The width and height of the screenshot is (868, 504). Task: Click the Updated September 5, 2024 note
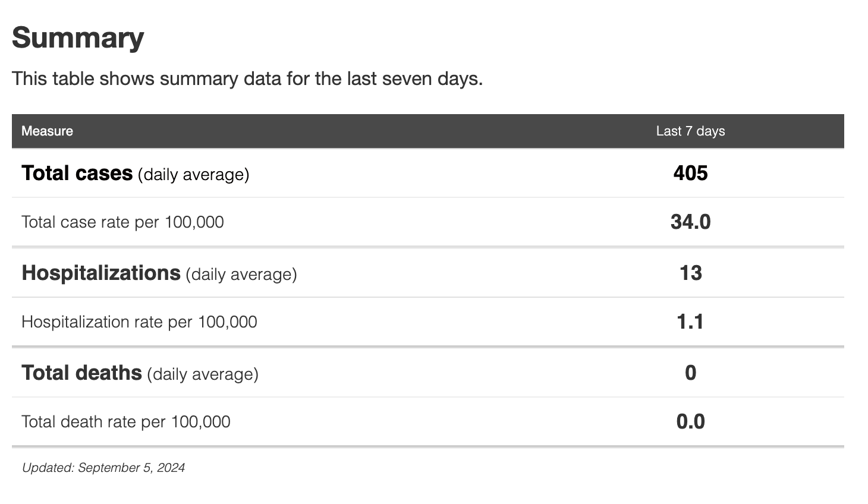[x=103, y=468]
